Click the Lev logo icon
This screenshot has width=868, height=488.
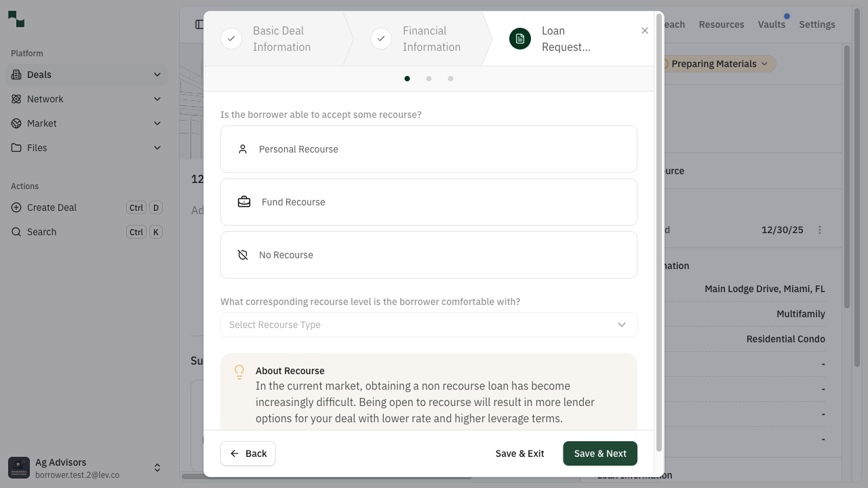(x=16, y=20)
